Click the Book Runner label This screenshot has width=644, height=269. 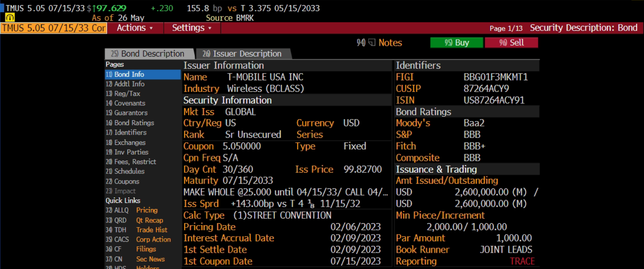coord(423,249)
